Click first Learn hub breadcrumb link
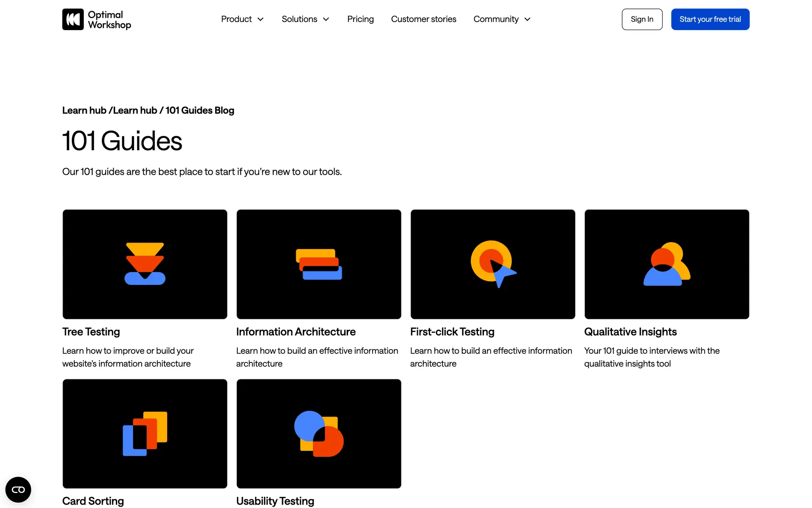This screenshot has height=508, width=812. (84, 110)
